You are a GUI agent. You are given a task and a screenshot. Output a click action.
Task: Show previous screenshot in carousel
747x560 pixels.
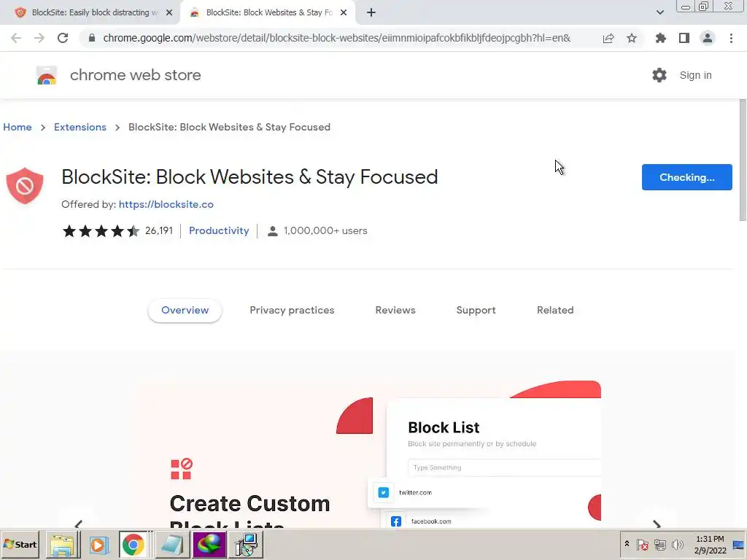pos(79,524)
